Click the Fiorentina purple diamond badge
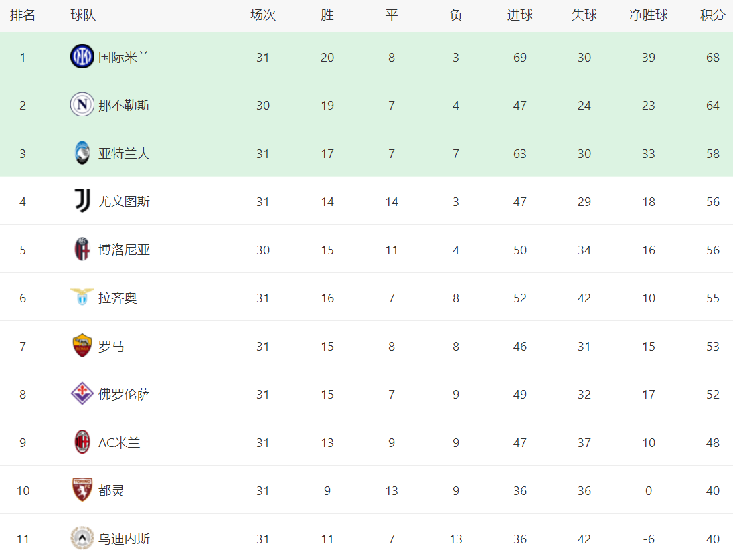Viewport: 733px width, 560px height. (x=82, y=393)
